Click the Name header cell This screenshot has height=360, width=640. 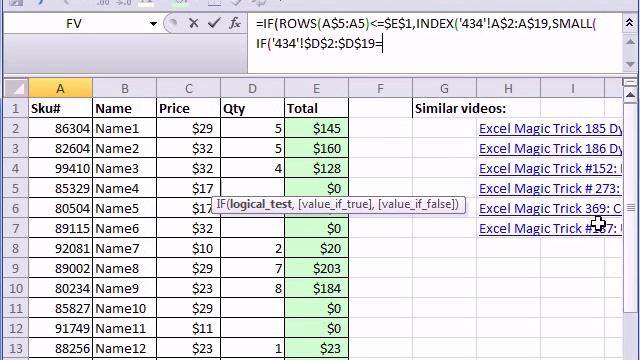124,109
